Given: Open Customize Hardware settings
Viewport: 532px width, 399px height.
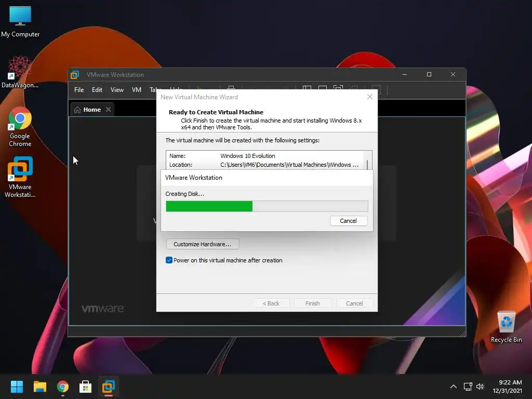Looking at the screenshot, I should click(203, 244).
